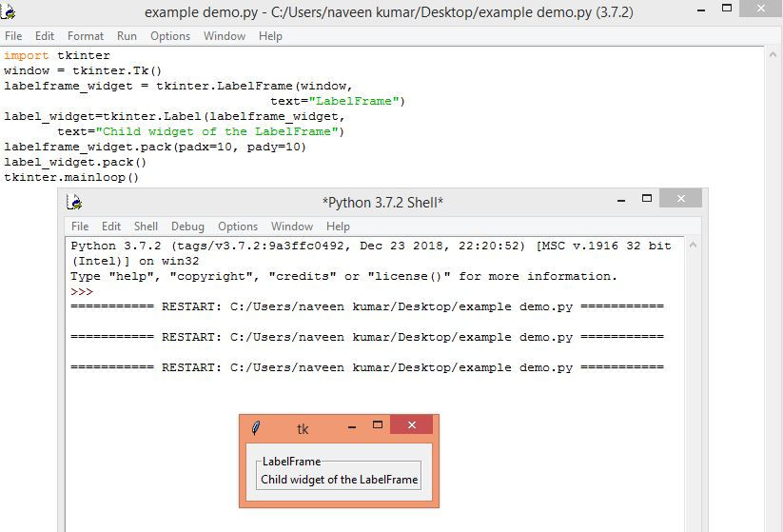The width and height of the screenshot is (783, 532).
Task: Click the 'import' keyword in code
Action: (26, 55)
